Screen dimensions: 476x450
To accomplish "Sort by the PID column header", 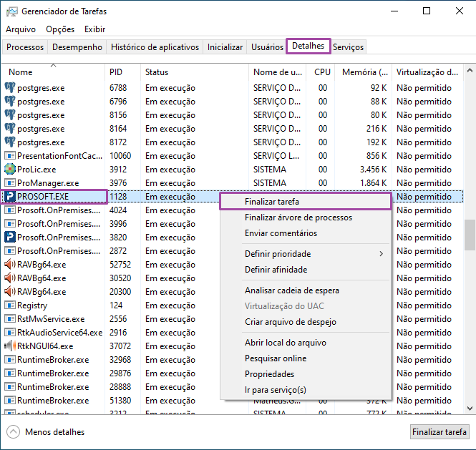I will pyautogui.click(x=123, y=72).
